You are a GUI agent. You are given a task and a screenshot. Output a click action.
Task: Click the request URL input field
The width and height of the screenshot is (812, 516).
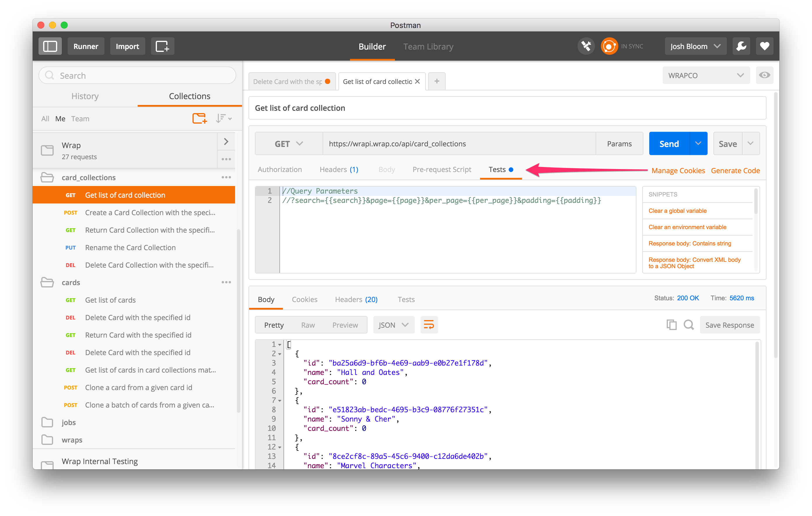pos(459,144)
